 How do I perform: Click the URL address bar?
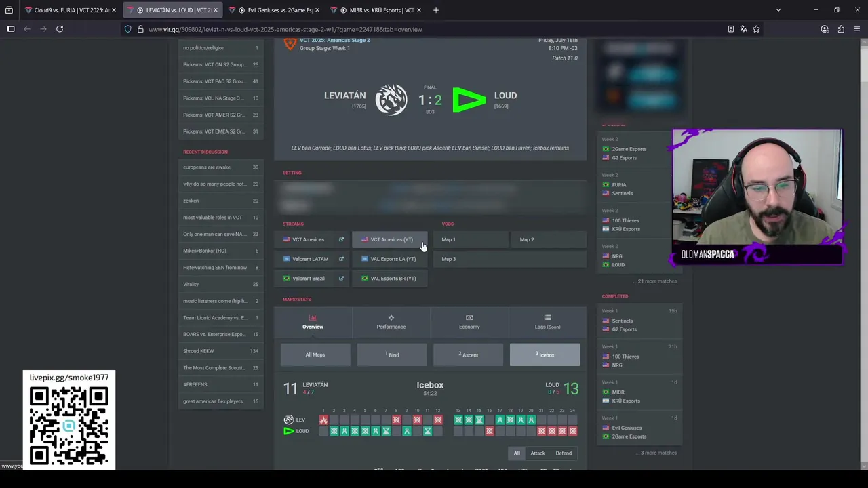pos(434,29)
